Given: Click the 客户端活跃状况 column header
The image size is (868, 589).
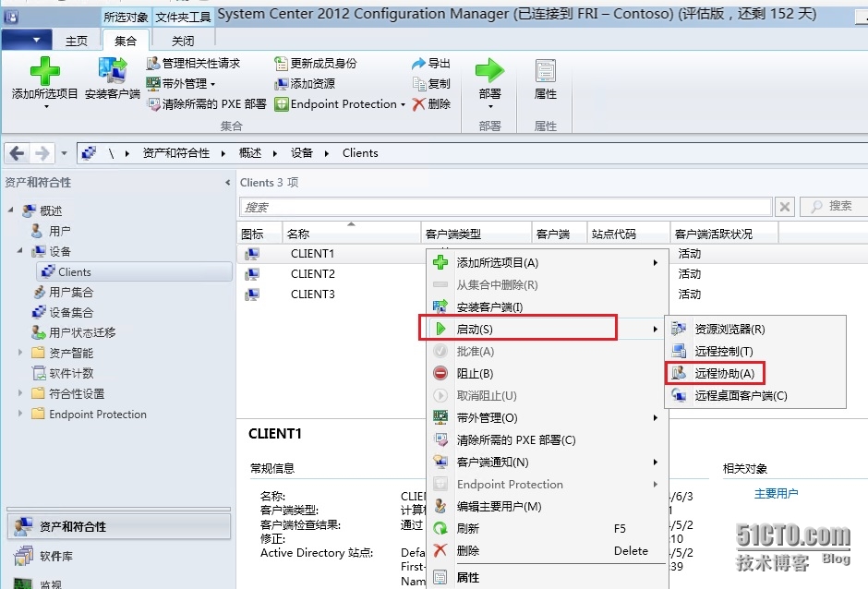Looking at the screenshot, I should coord(724,234).
